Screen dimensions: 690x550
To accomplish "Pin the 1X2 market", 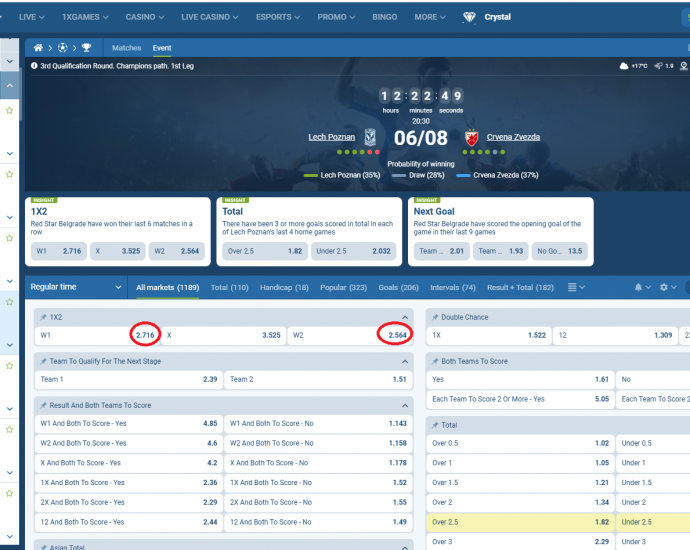I will coord(43,317).
